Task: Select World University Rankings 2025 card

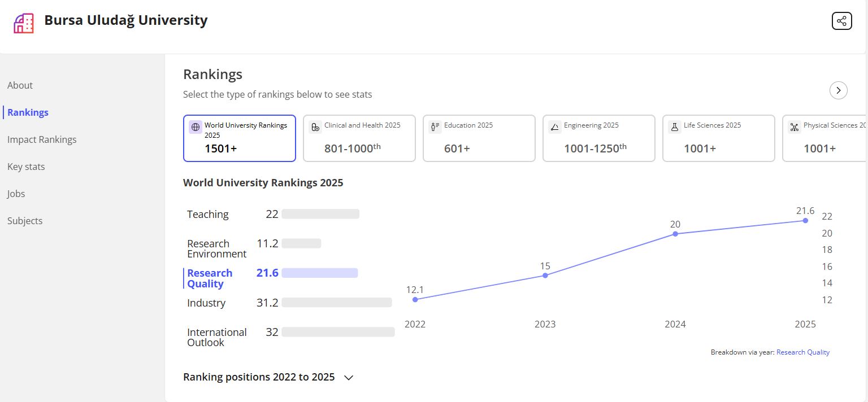Action: point(240,138)
